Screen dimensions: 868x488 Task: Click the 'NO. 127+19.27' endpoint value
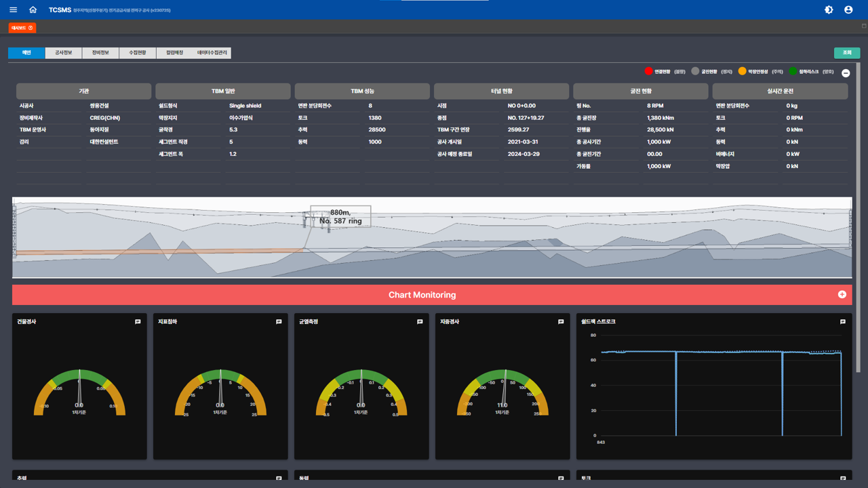click(526, 118)
